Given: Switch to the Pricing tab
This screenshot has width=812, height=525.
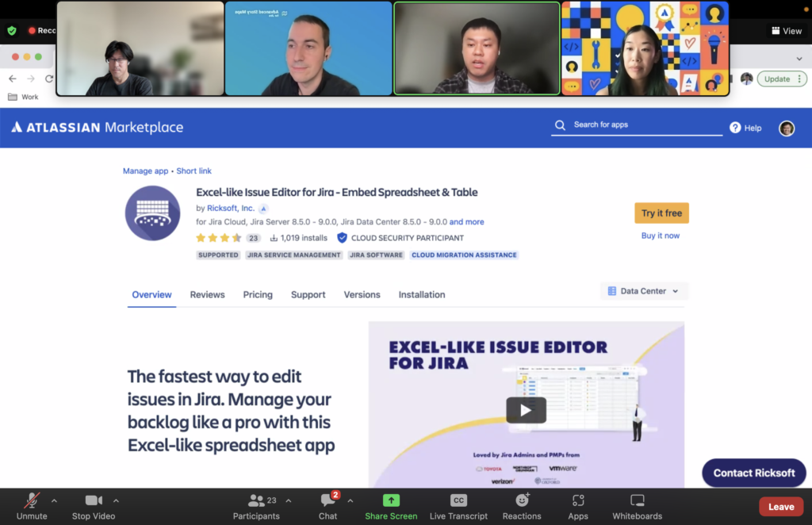Looking at the screenshot, I should click(258, 294).
